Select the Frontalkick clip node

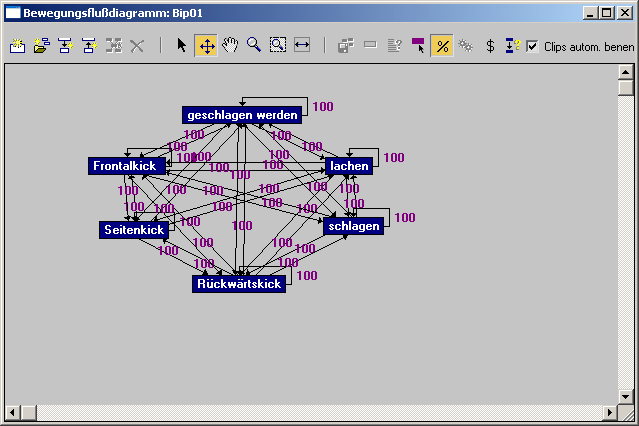point(127,166)
